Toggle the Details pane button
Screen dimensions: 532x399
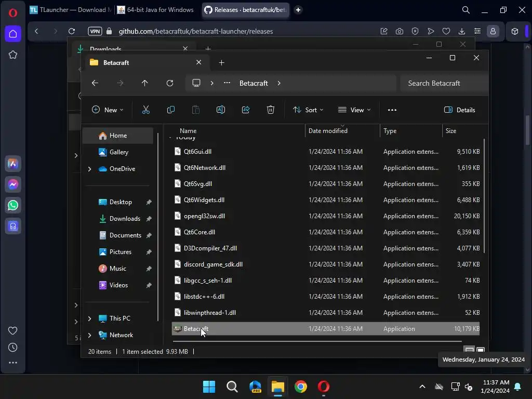click(x=459, y=110)
